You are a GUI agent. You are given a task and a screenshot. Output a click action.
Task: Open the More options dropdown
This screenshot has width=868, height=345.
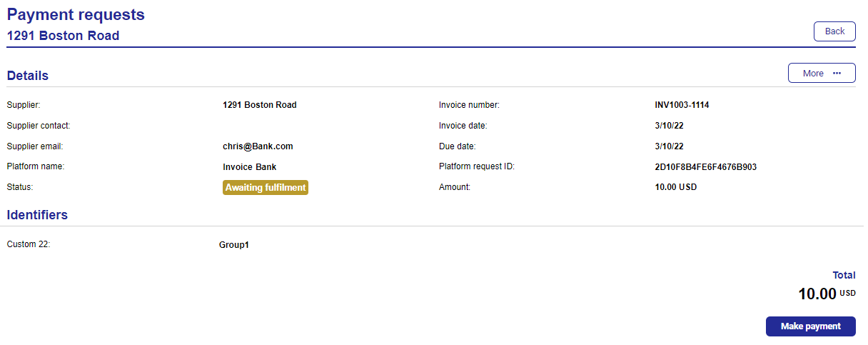822,73
